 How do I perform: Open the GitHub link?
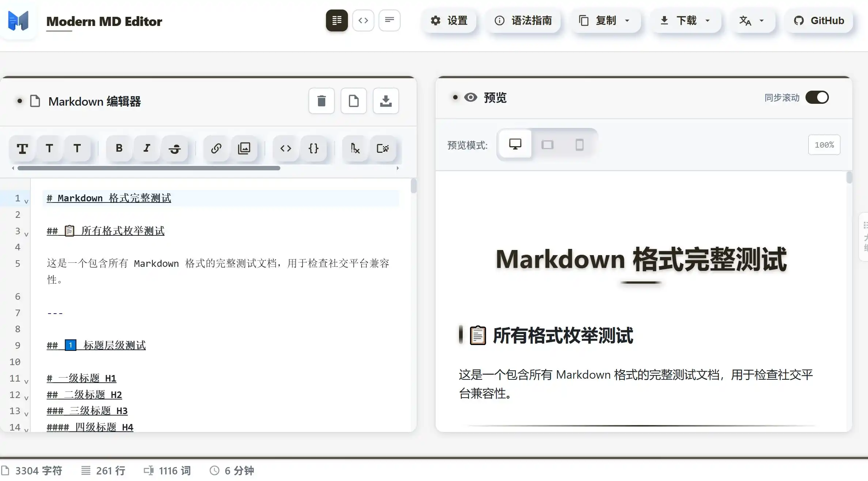coord(819,20)
